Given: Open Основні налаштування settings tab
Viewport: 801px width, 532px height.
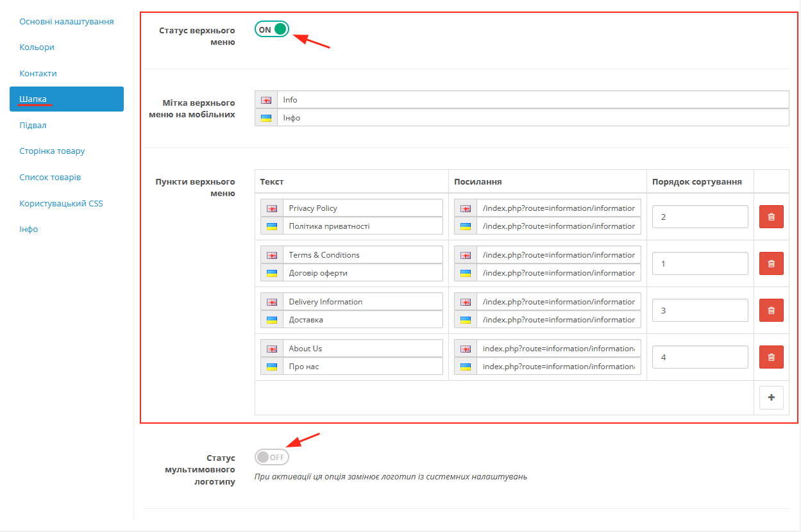Looking at the screenshot, I should (67, 21).
